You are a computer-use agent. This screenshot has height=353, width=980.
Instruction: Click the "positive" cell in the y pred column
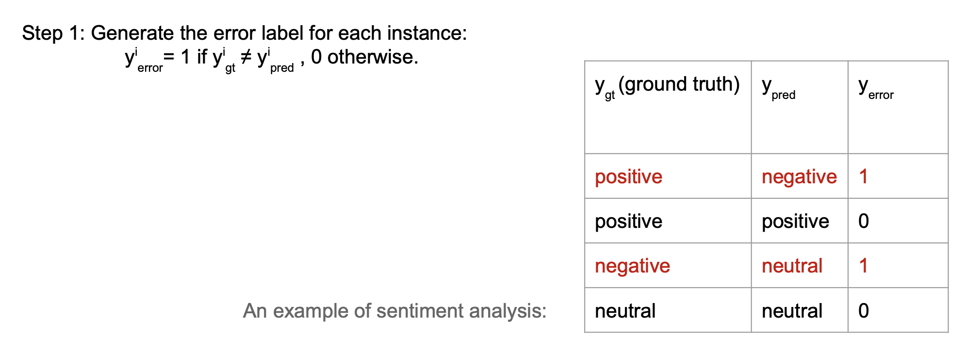pyautogui.click(x=795, y=221)
